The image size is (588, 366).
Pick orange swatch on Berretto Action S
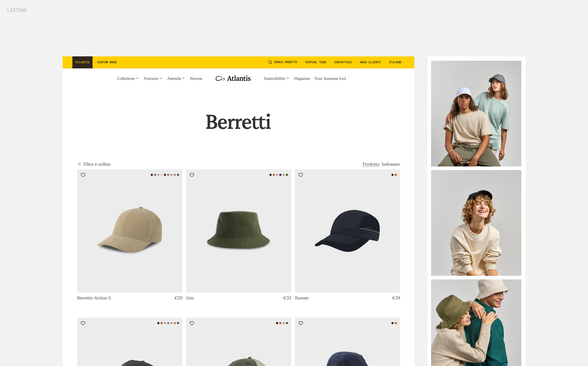click(155, 175)
